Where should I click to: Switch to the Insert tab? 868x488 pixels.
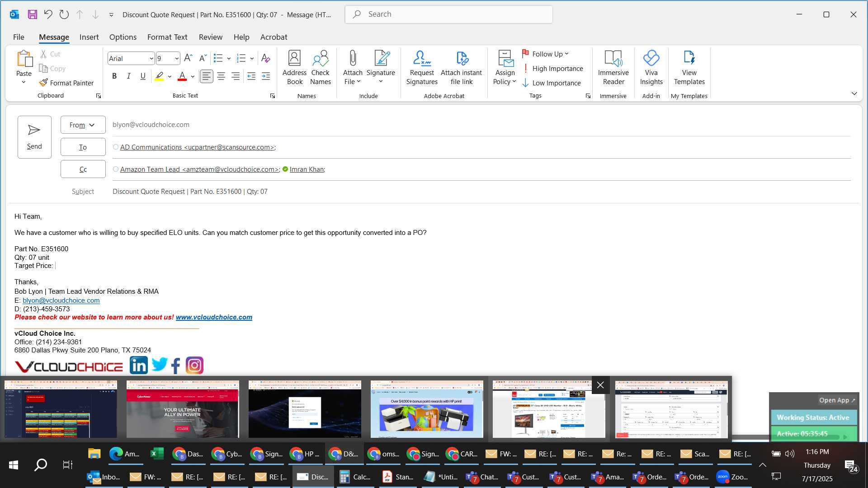pyautogui.click(x=89, y=37)
